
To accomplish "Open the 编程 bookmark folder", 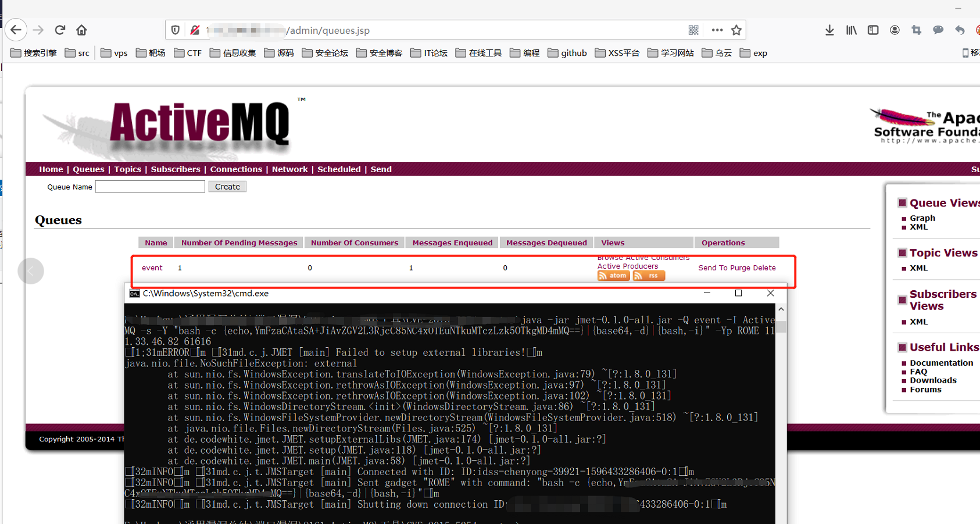I will tap(524, 53).
